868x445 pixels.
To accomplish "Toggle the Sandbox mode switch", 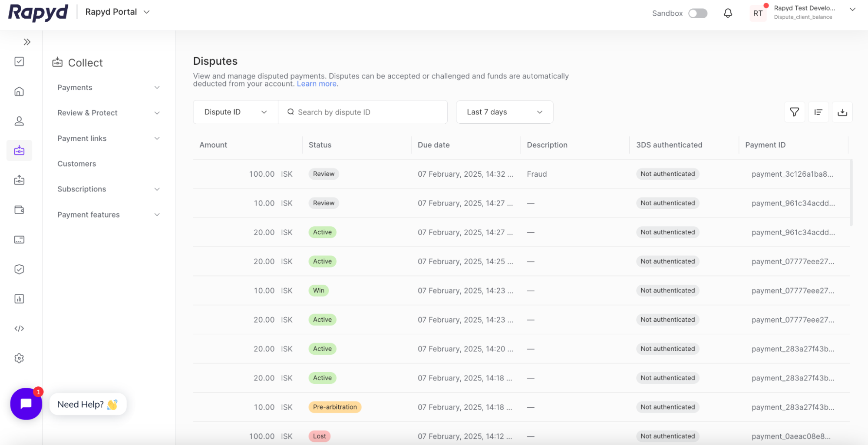I will tap(697, 13).
